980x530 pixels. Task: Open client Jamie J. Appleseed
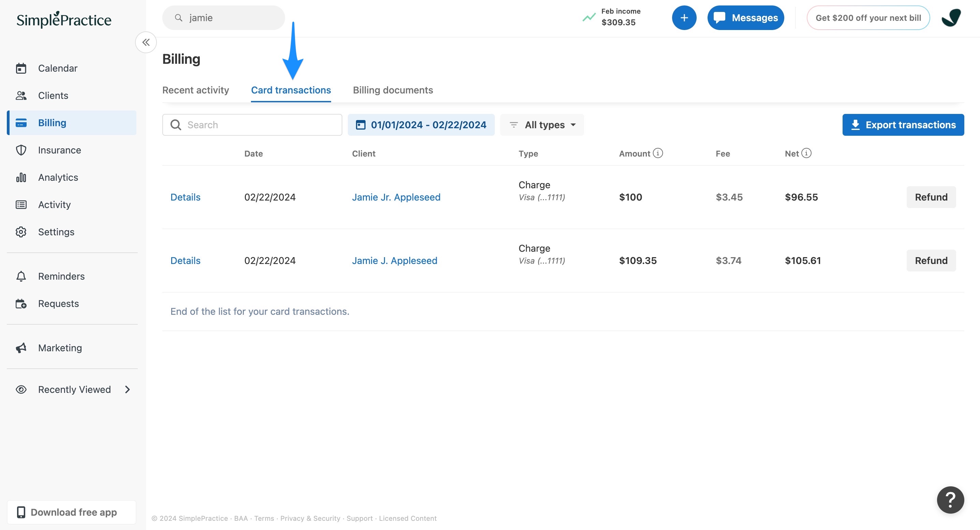(395, 261)
